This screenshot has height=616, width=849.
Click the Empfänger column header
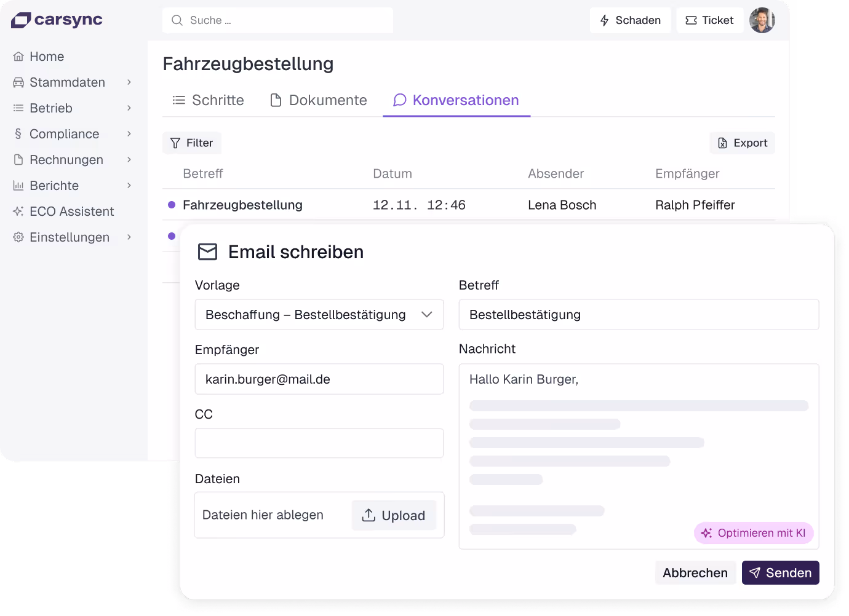coord(687,174)
